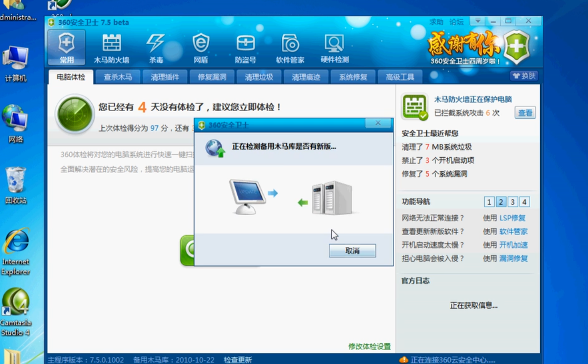Switch to 电脑体检 tab
The image size is (588, 364).
71,77
